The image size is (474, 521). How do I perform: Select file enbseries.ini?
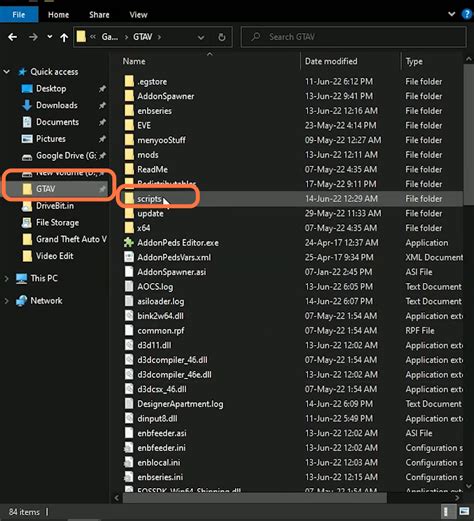(x=160, y=477)
